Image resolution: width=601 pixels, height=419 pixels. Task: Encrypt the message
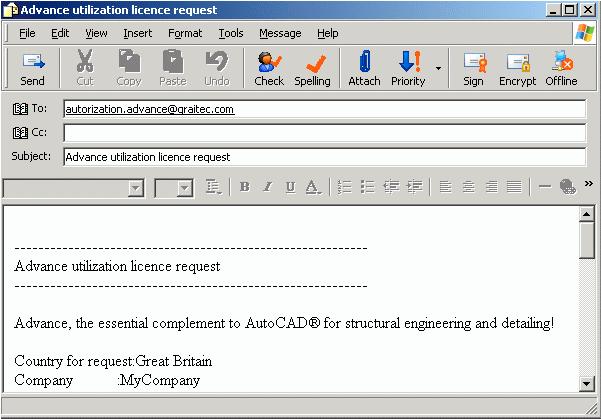517,68
